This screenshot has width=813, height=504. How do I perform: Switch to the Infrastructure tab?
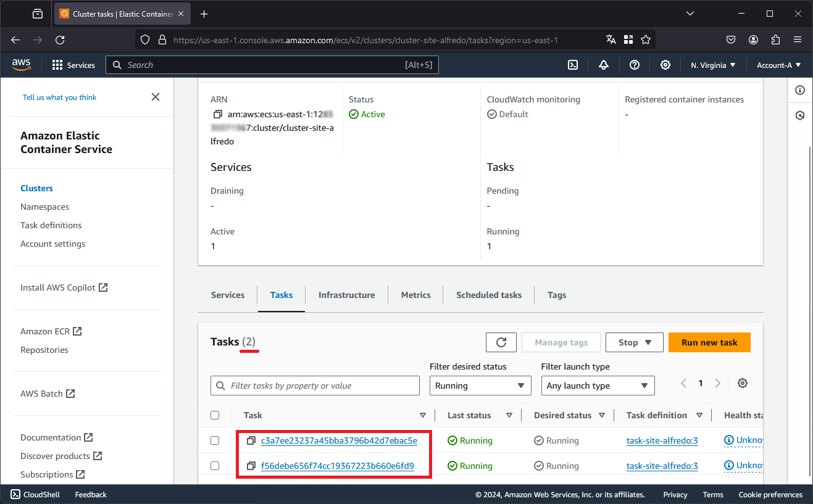click(347, 295)
